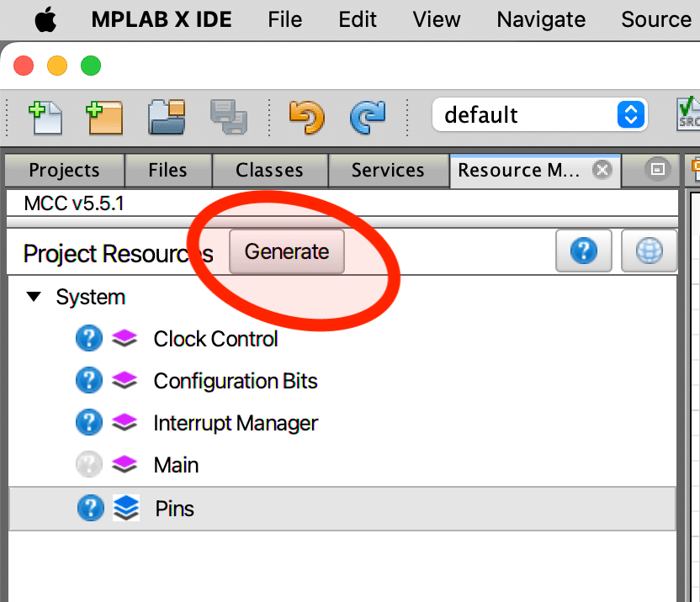Image resolution: width=700 pixels, height=602 pixels.
Task: Click the SRC checkmark toolbar icon
Action: pyautogui.click(x=688, y=114)
